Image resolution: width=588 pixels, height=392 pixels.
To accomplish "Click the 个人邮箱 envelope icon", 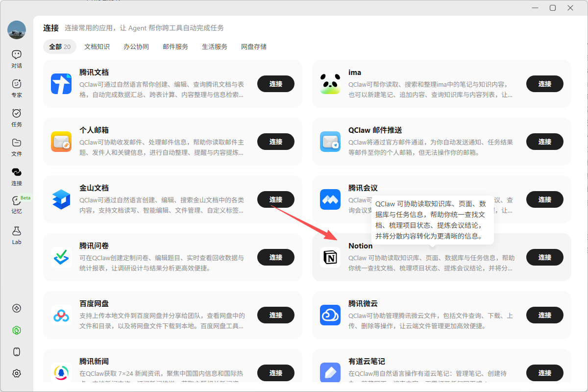I will click(x=61, y=142).
